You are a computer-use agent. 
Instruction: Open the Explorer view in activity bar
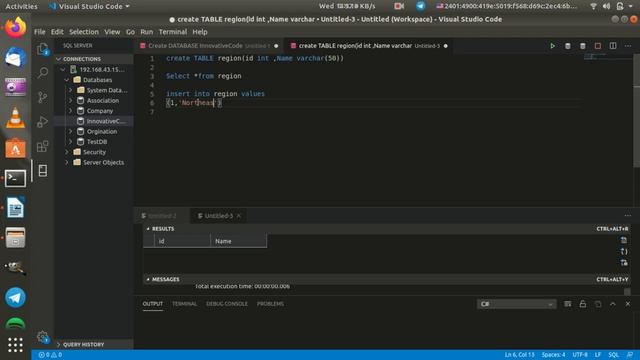pos(43,49)
